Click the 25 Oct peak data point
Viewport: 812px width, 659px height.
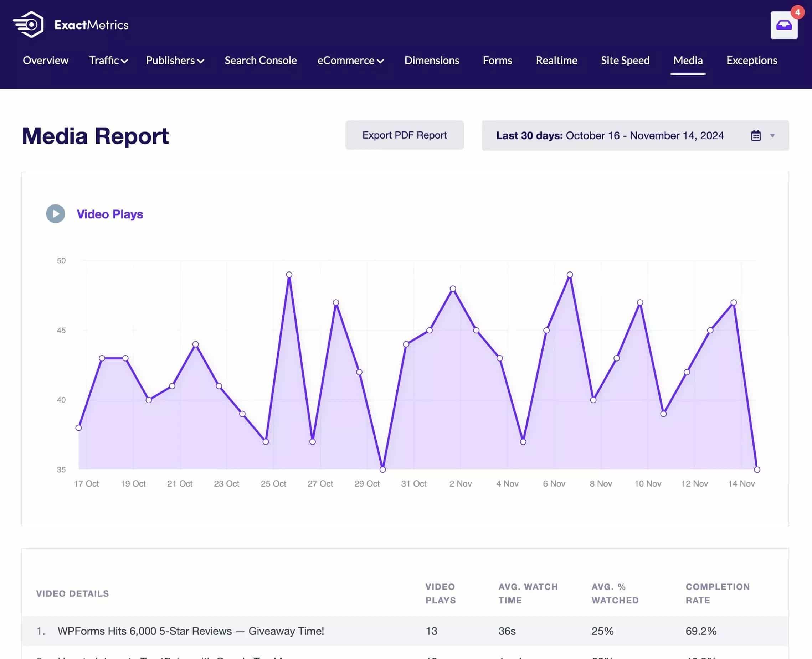click(289, 274)
